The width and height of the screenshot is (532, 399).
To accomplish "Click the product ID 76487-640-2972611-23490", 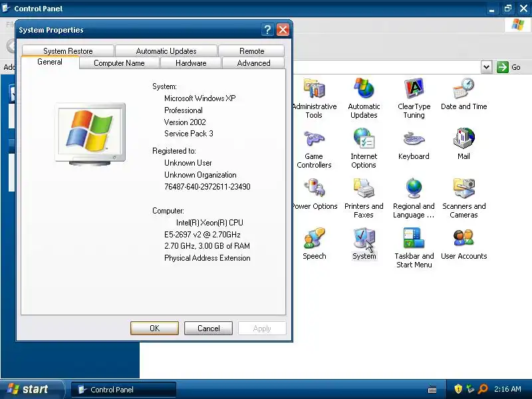I will (x=207, y=187).
